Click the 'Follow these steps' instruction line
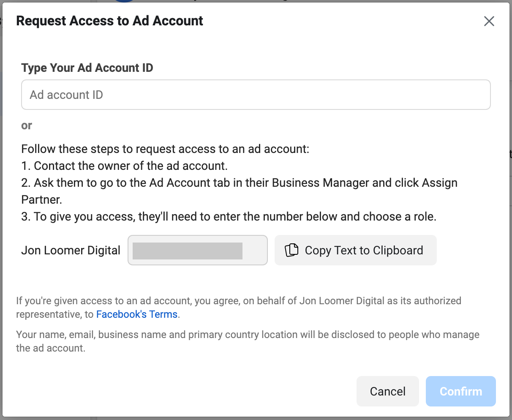The width and height of the screenshot is (512, 420). (x=165, y=149)
